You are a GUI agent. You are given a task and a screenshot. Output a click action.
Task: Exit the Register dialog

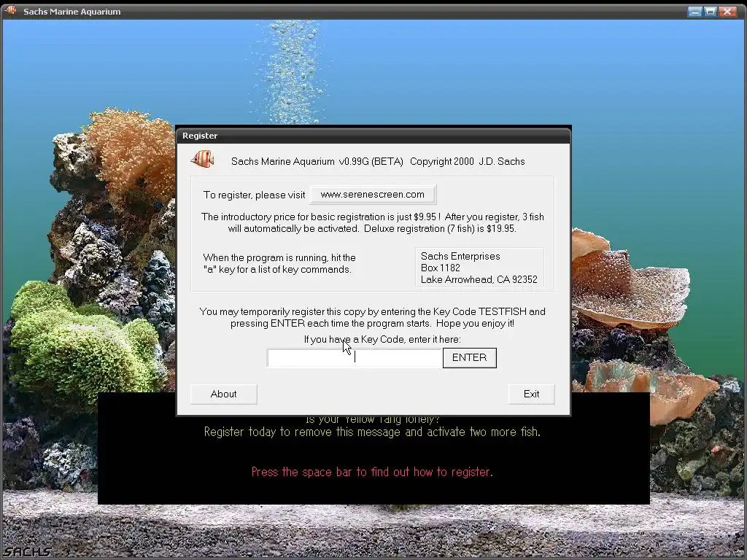[x=531, y=394]
